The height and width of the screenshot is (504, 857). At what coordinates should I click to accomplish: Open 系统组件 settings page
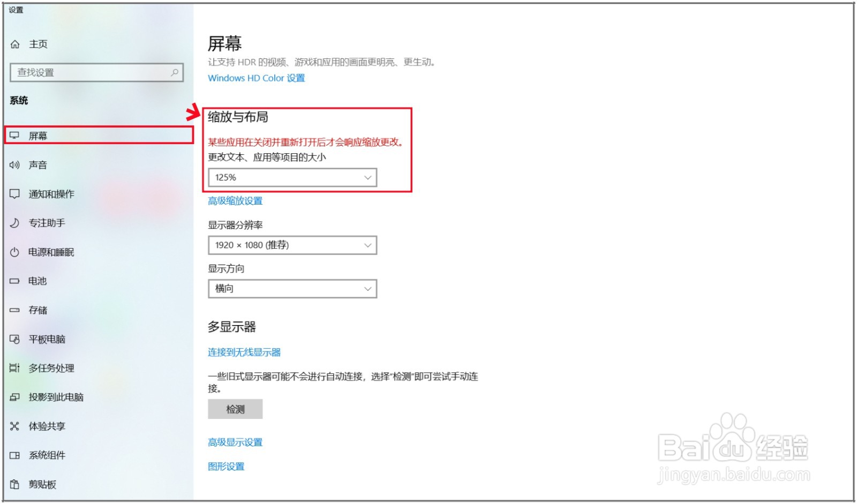tap(47, 455)
